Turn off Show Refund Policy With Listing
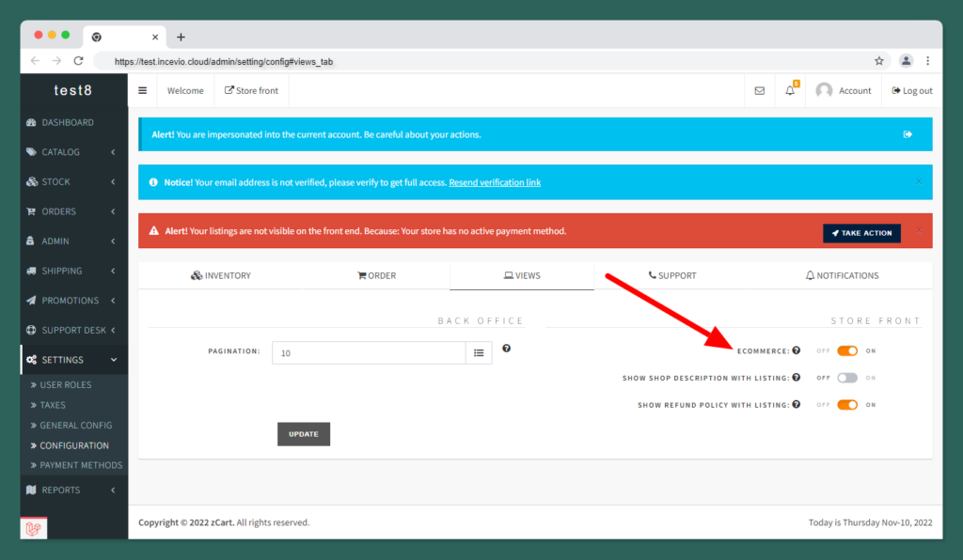 point(847,405)
